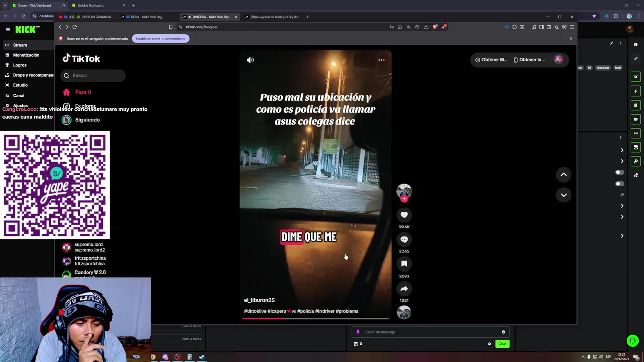Viewport: 644px width, 362px height.
Task: Save the video with the bookmark icon
Action: pos(404,264)
